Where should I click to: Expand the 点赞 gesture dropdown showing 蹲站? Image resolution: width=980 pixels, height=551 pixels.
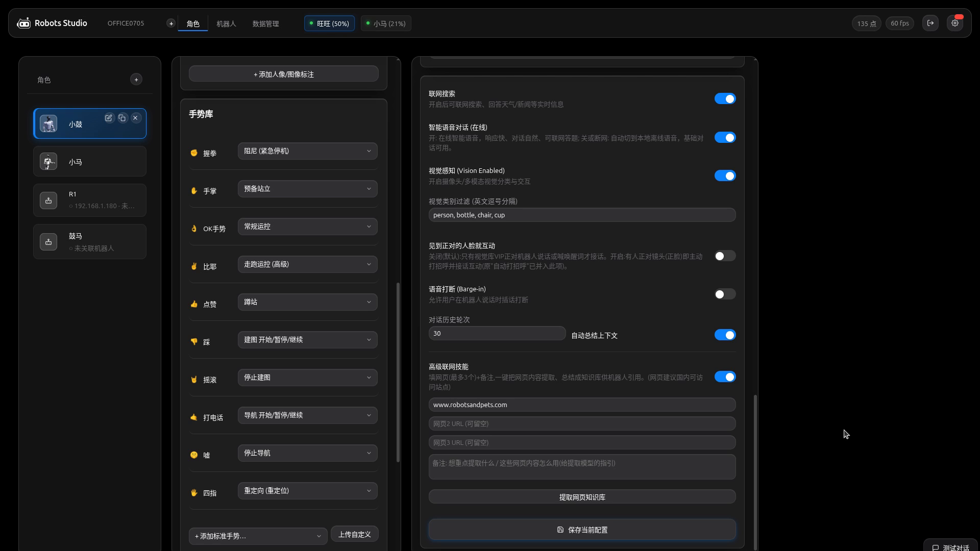point(308,302)
